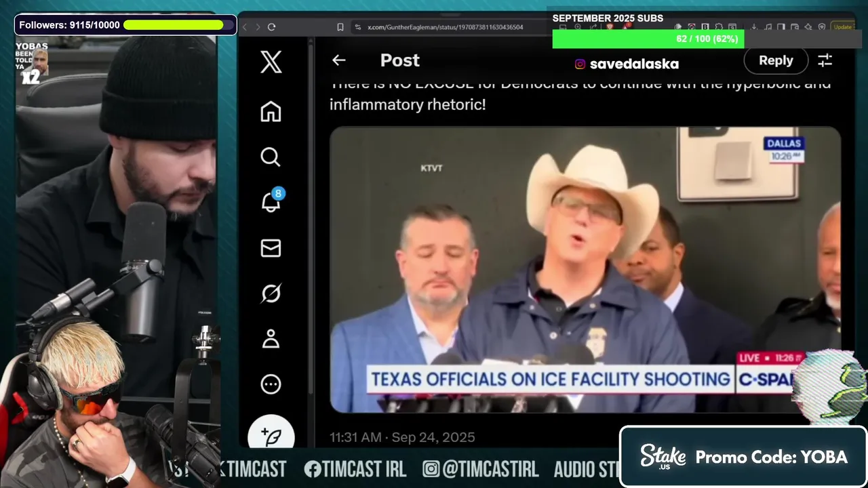Click the browser back arrow
Screen dimensions: 868x488
pyautogui.click(x=245, y=27)
